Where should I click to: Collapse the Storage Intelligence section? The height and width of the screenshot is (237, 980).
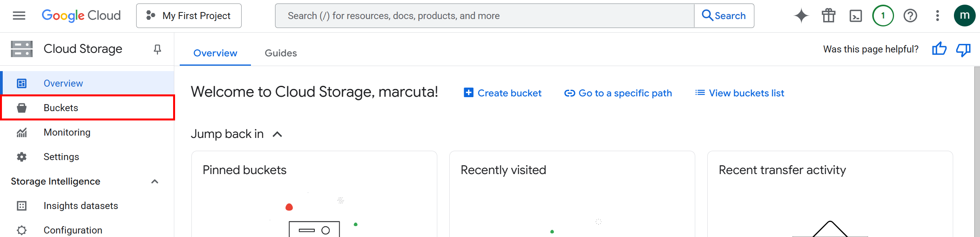[x=155, y=181]
